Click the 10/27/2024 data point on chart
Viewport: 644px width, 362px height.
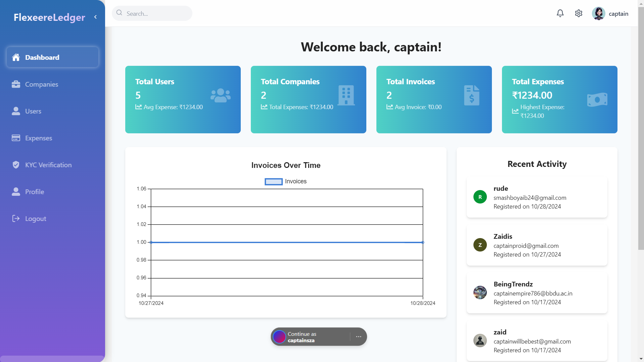(x=151, y=242)
